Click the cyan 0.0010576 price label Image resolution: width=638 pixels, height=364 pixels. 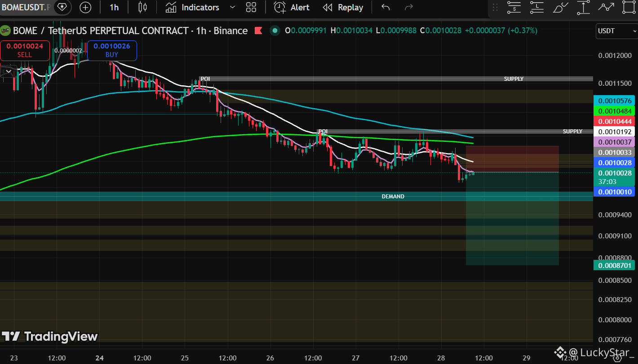pyautogui.click(x=613, y=101)
